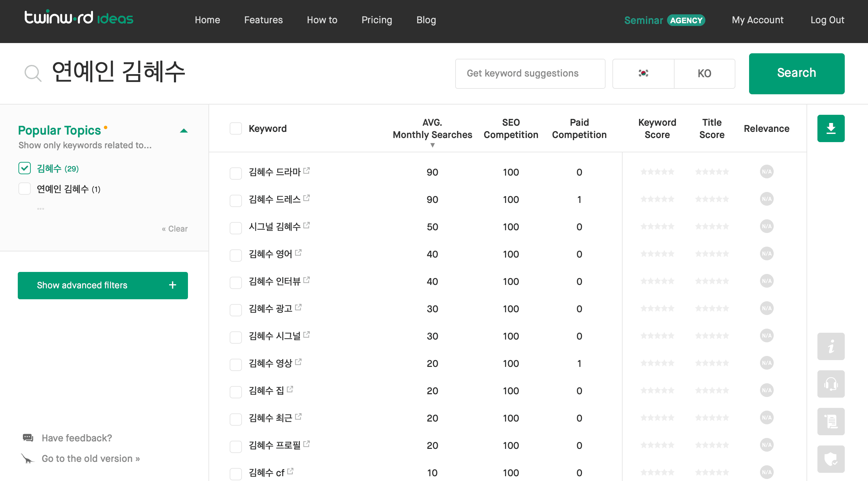This screenshot has width=868, height=481.
Task: Click the shield privacy icon at bottom right
Action: click(831, 459)
